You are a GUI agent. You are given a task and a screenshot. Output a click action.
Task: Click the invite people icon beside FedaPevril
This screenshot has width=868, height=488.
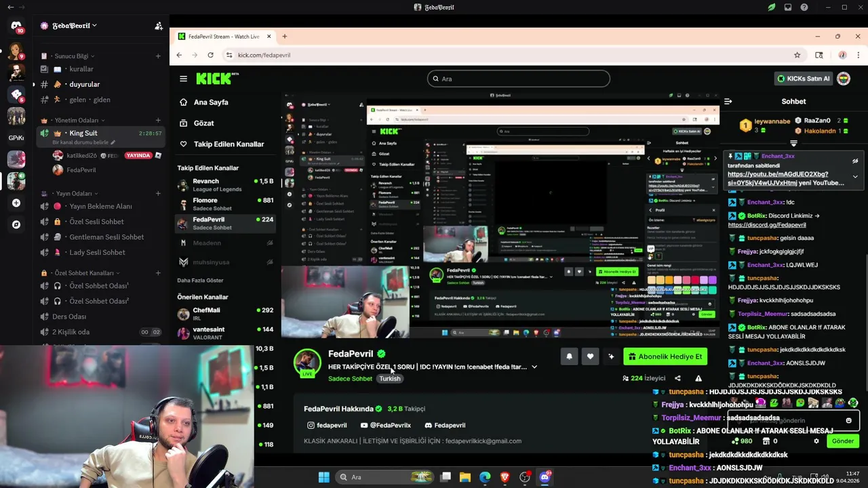click(x=159, y=26)
